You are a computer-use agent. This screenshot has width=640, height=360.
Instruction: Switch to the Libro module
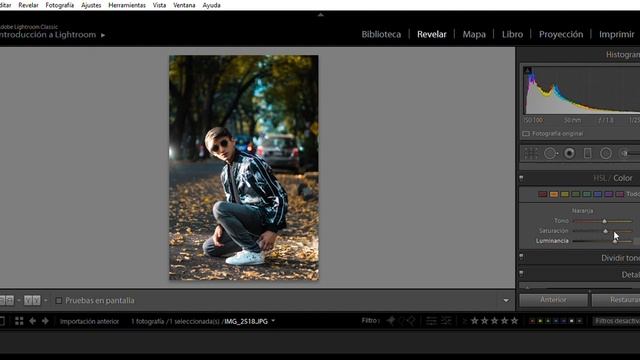512,34
